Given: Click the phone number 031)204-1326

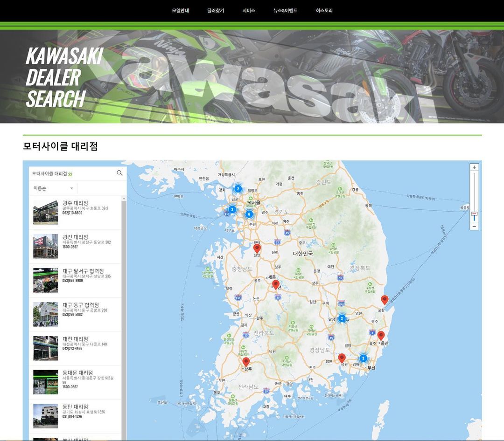Looking at the screenshot, I should point(72,417).
